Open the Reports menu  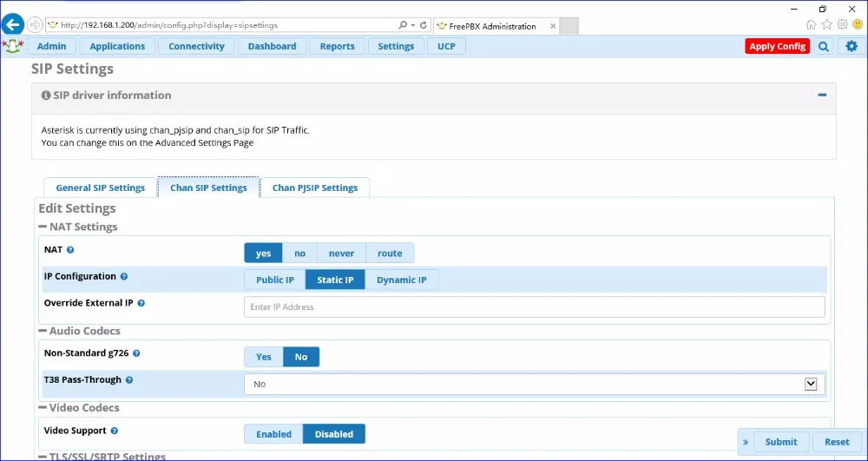[337, 47]
